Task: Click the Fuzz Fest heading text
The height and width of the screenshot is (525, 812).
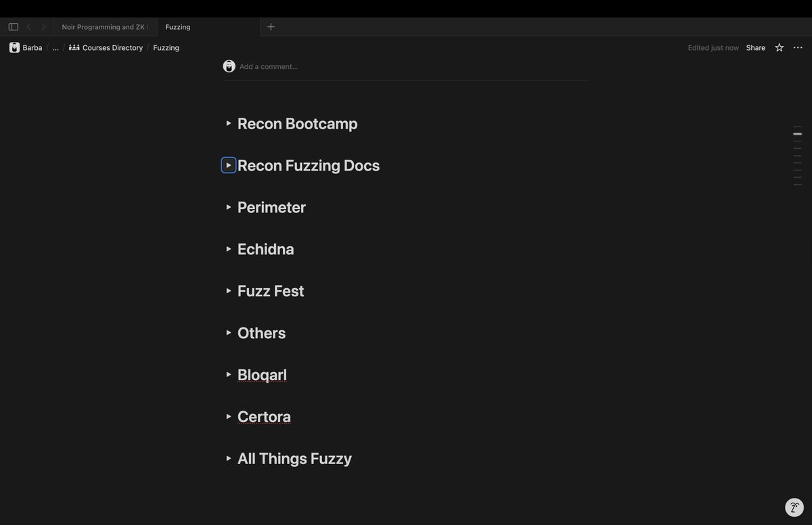Action: coord(271,292)
